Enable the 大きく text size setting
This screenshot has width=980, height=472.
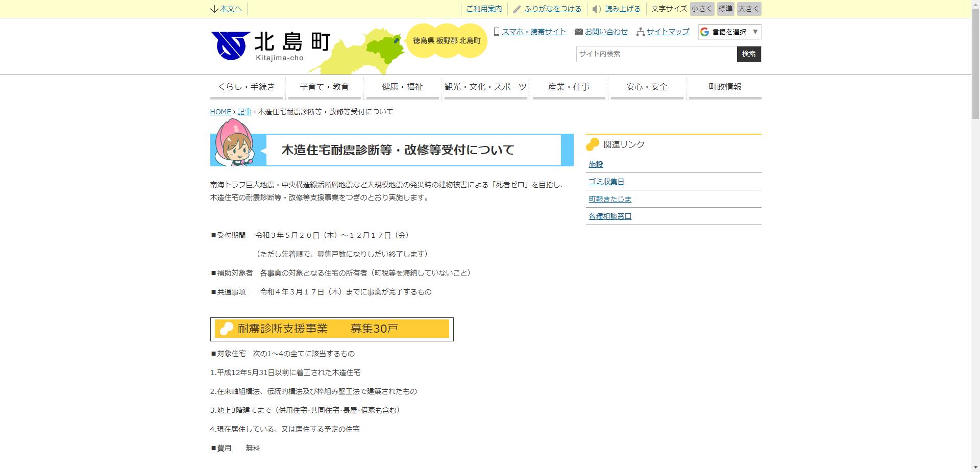point(748,9)
